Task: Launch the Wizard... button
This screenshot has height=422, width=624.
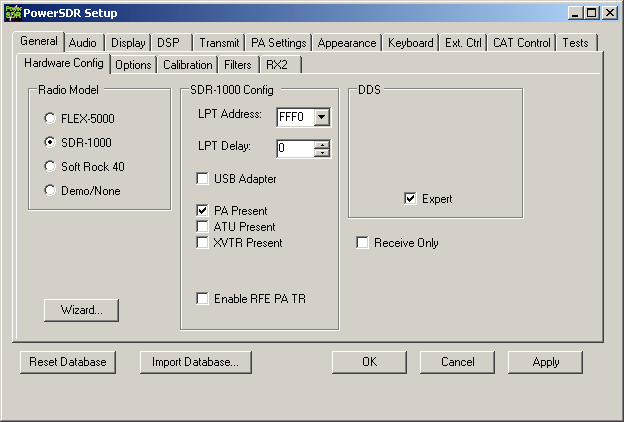Action: click(81, 310)
